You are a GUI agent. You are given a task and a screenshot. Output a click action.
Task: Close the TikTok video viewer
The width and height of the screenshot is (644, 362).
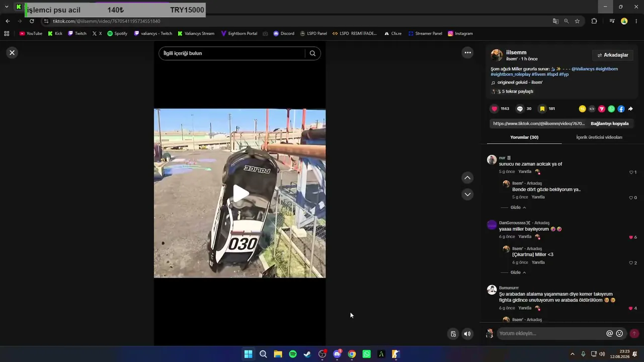[x=12, y=53]
